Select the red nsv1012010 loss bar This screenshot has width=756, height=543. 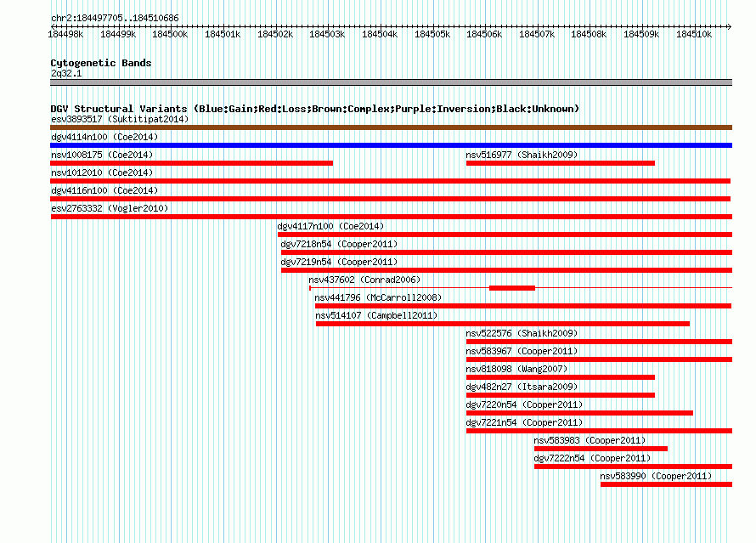click(x=390, y=181)
